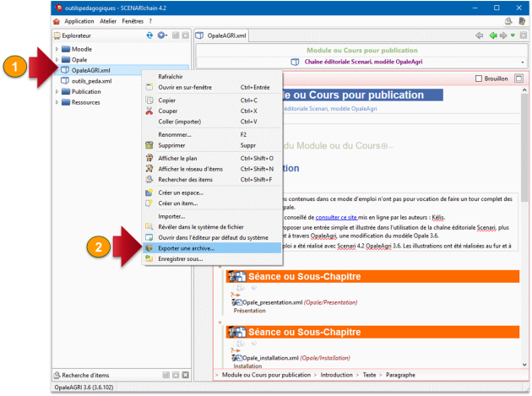Toggle the Brouillon checkbox
532x396 pixels.
pyautogui.click(x=479, y=79)
